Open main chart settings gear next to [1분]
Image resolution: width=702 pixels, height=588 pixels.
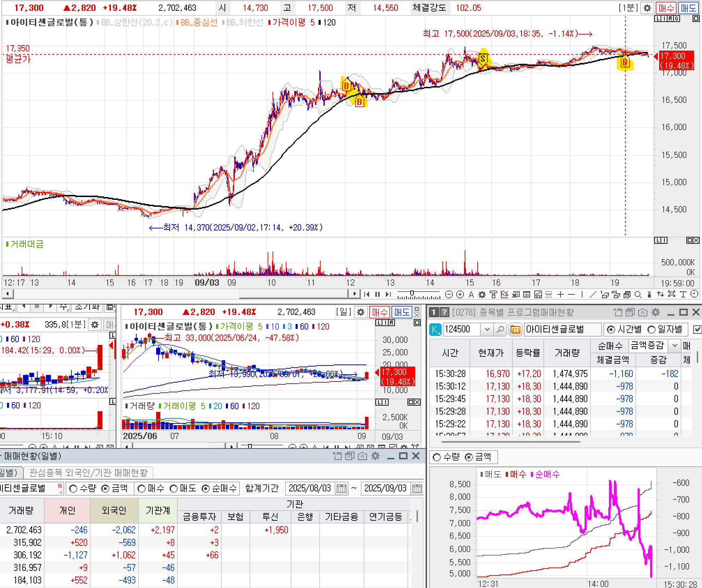pyautogui.click(x=647, y=8)
